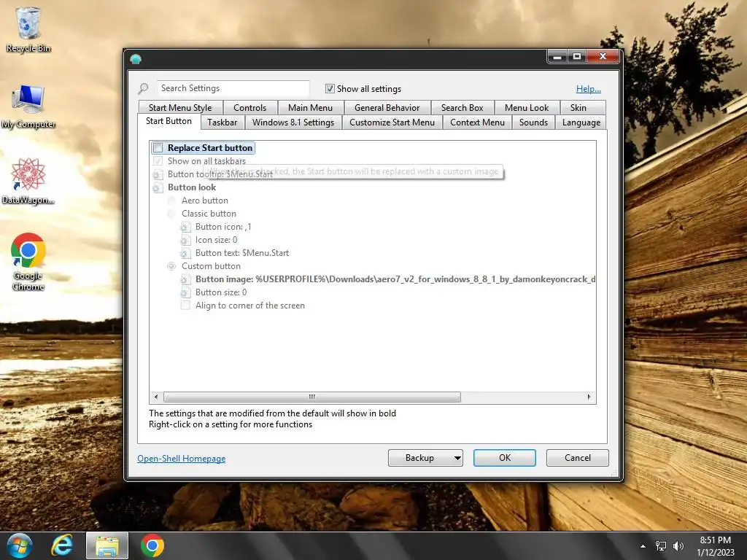Open the Context Menu tab
Image resolution: width=747 pixels, height=560 pixels.
[477, 122]
